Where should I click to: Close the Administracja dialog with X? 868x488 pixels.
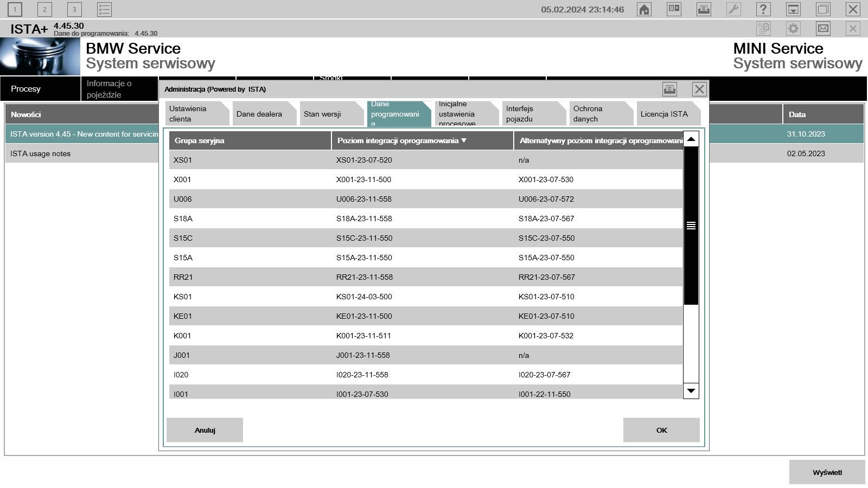(699, 89)
